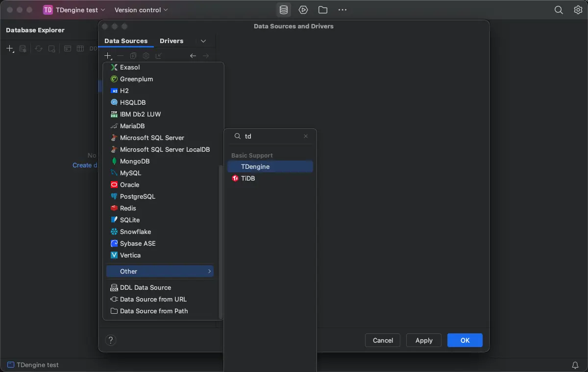Switch to the Drivers tab
Viewport: 588px width, 372px height.
pos(171,41)
